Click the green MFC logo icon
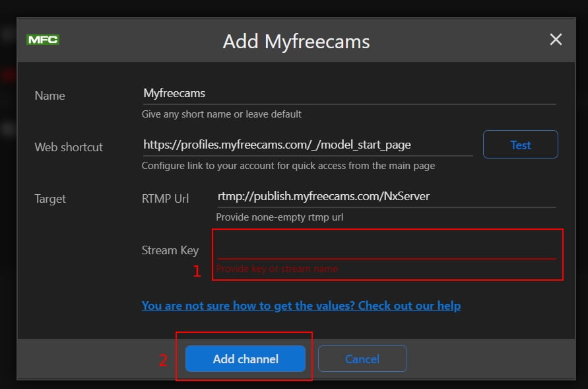Screen dimensions: 588x389 [x=43, y=40]
